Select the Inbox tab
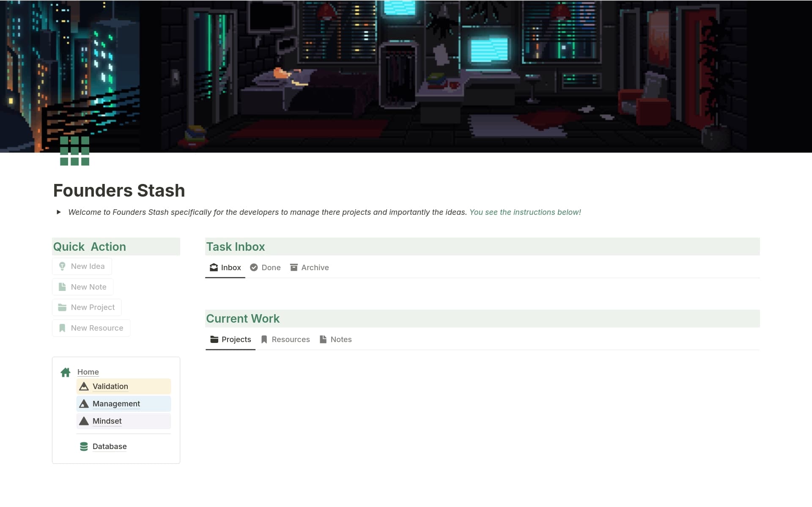The width and height of the screenshot is (812, 507). coord(225,268)
